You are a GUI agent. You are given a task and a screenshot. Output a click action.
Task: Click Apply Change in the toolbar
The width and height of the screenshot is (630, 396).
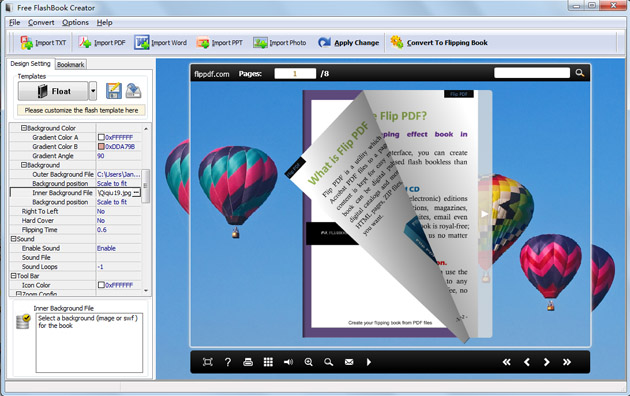(x=348, y=43)
